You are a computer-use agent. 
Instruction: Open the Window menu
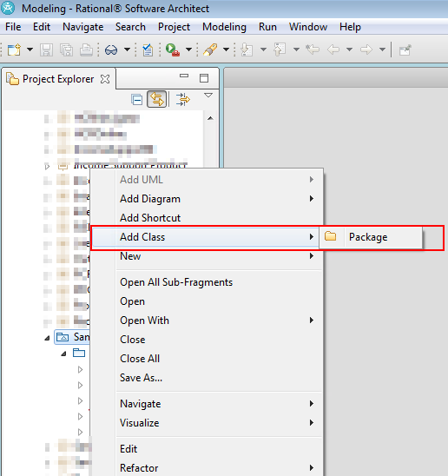tap(308, 27)
